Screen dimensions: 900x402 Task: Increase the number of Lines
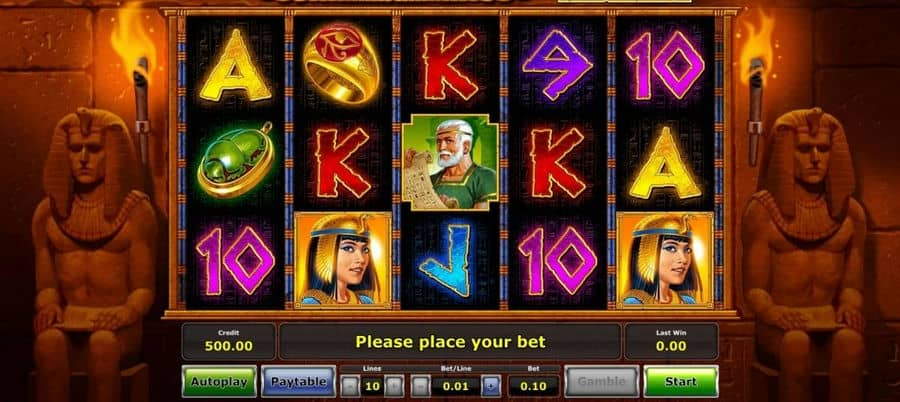coord(394,386)
